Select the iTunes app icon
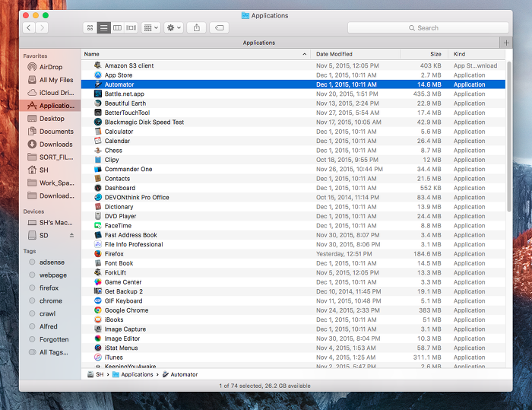The image size is (532, 410). 98,358
